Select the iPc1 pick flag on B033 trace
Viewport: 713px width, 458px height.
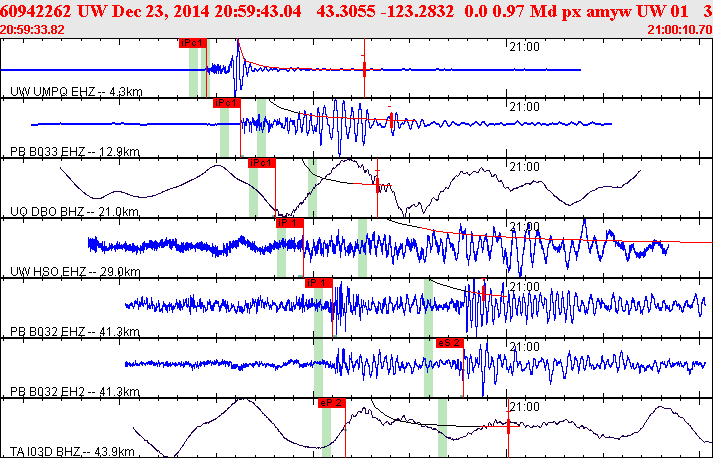[x=226, y=103]
